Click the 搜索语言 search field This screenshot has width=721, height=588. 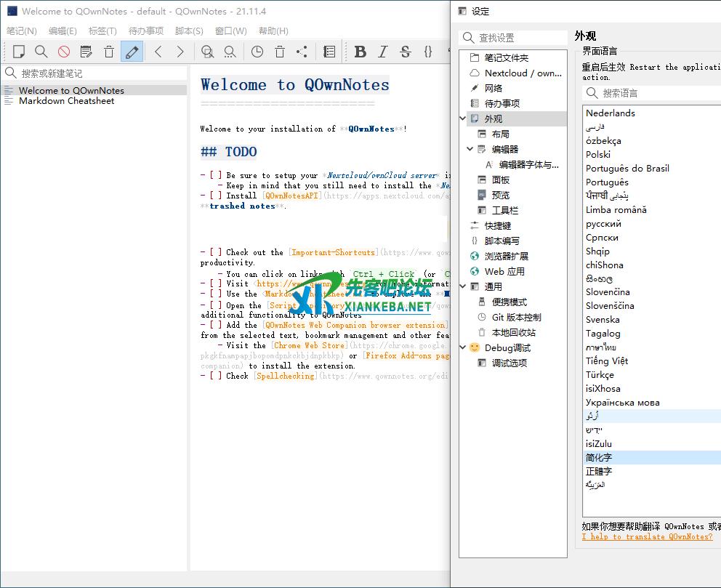point(654,93)
